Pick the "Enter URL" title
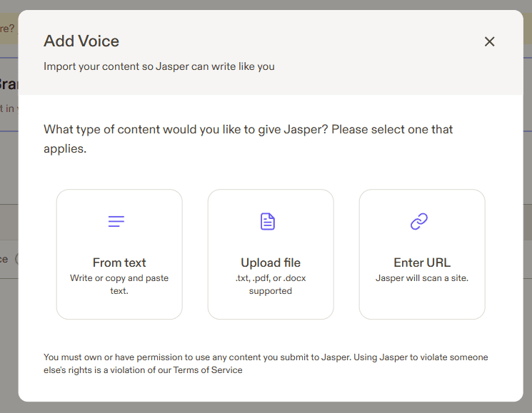 click(422, 262)
